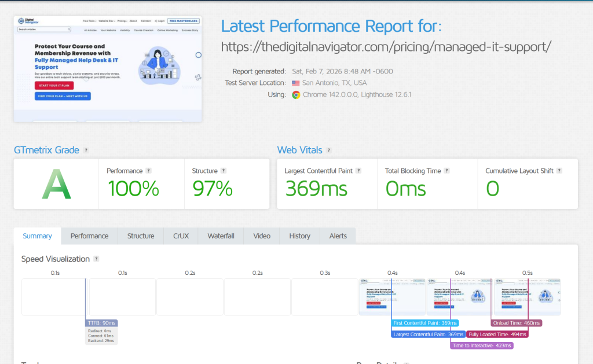Click the site screenshot thumbnail

pos(108,69)
